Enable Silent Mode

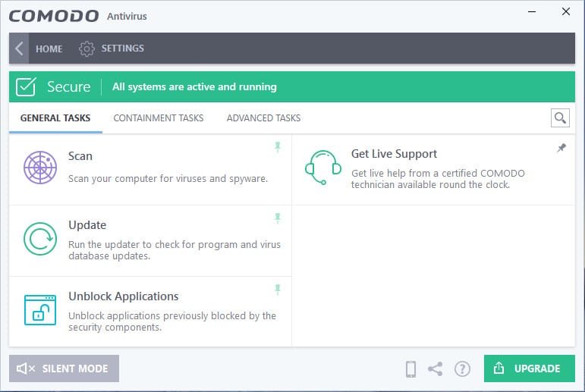[x=64, y=368]
